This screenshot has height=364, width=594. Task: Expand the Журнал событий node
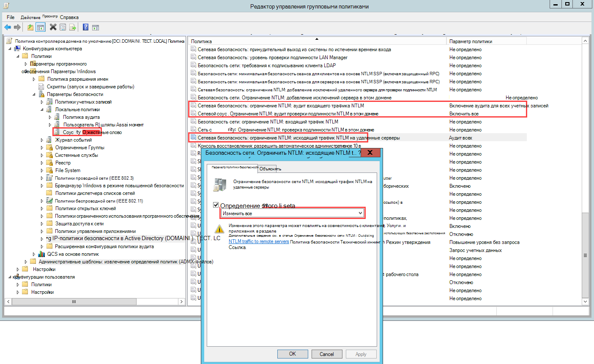[x=42, y=140]
